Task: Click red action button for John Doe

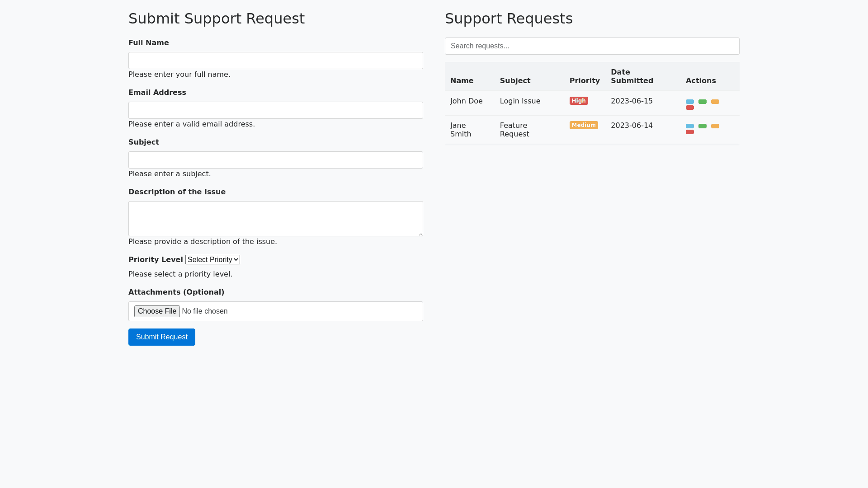Action: pyautogui.click(x=689, y=108)
